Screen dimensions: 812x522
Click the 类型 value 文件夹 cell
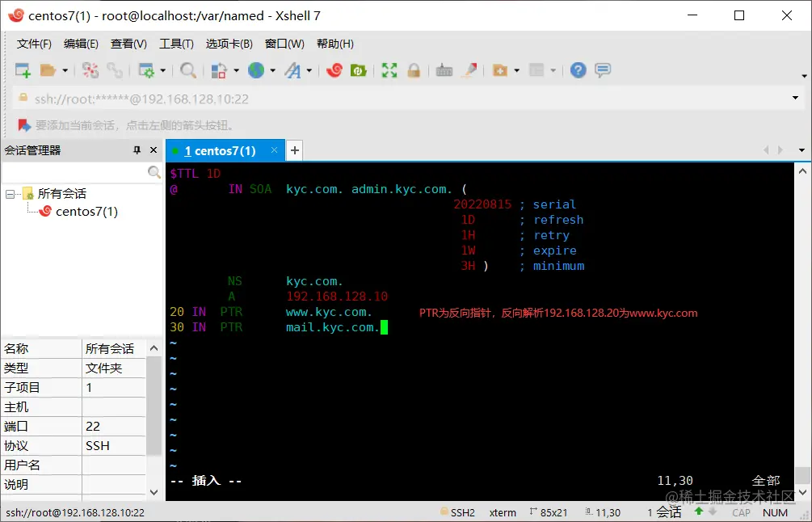[x=114, y=368]
